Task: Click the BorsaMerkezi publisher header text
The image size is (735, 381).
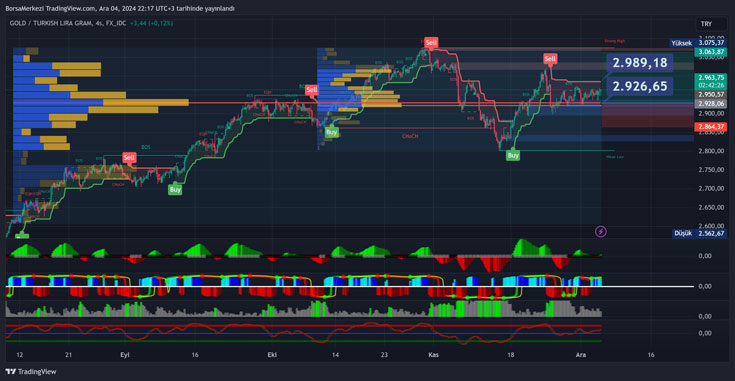Action: [120, 8]
